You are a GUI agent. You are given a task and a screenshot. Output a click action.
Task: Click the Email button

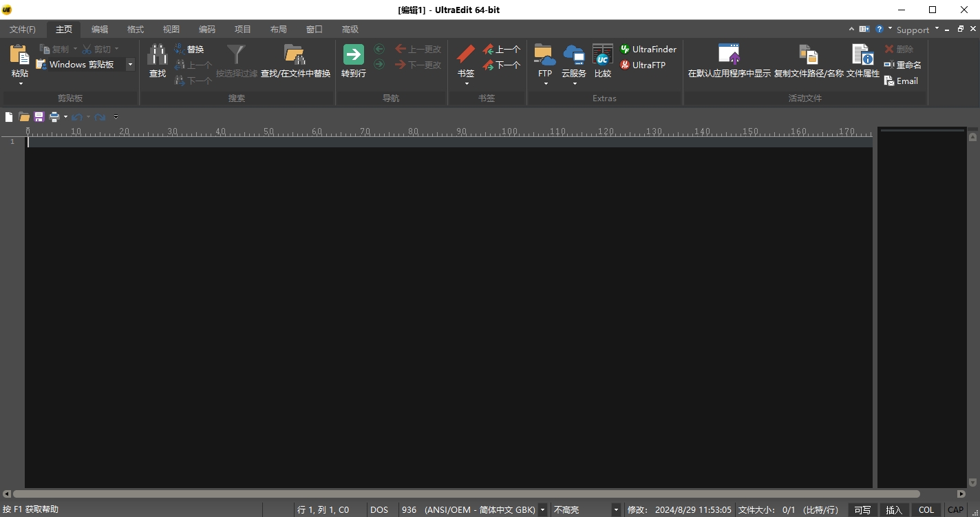click(901, 81)
